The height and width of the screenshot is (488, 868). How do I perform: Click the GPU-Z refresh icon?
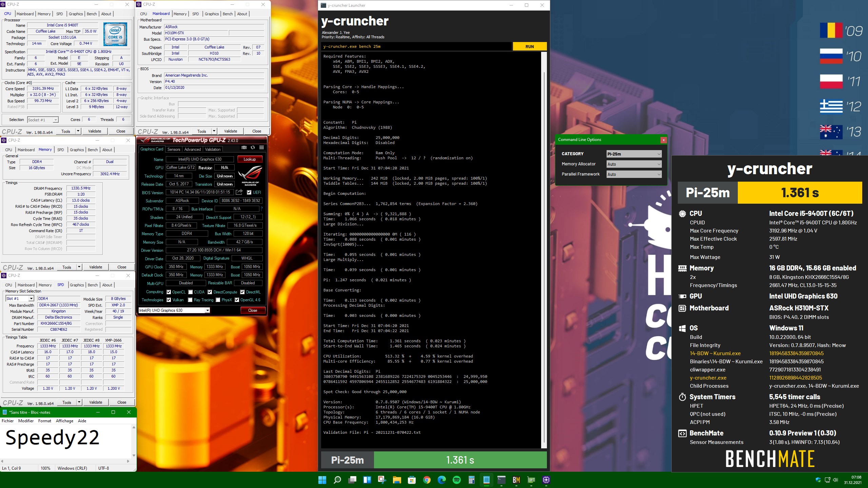(x=253, y=148)
